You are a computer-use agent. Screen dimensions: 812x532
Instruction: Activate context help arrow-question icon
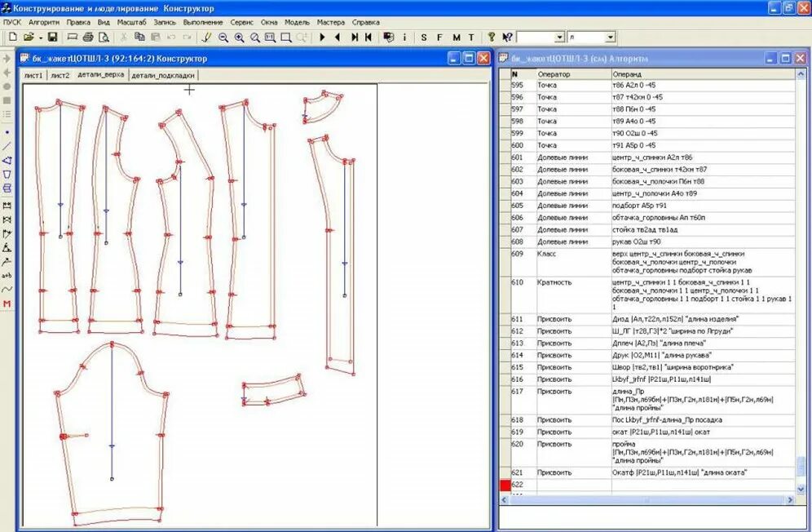[507, 38]
